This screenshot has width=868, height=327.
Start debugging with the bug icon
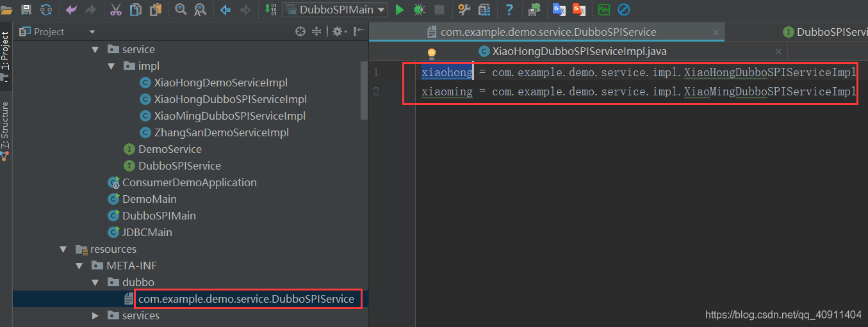click(419, 10)
